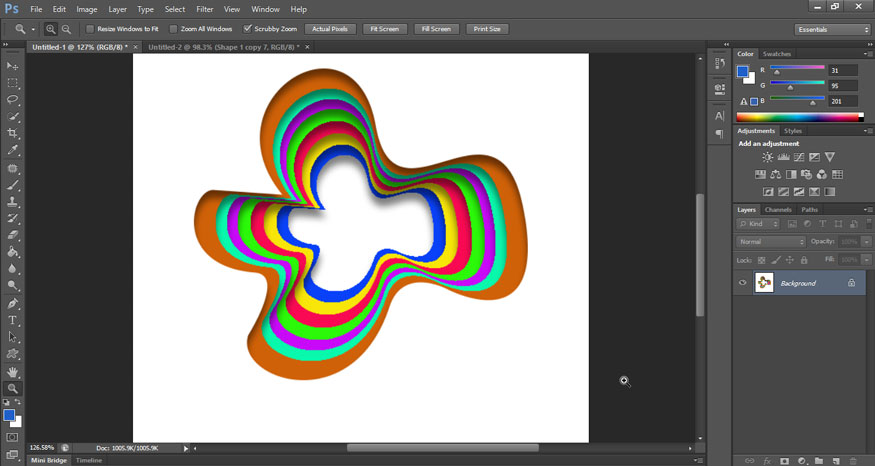
Task: Toggle Quick Mask mode
Action: coord(12,437)
